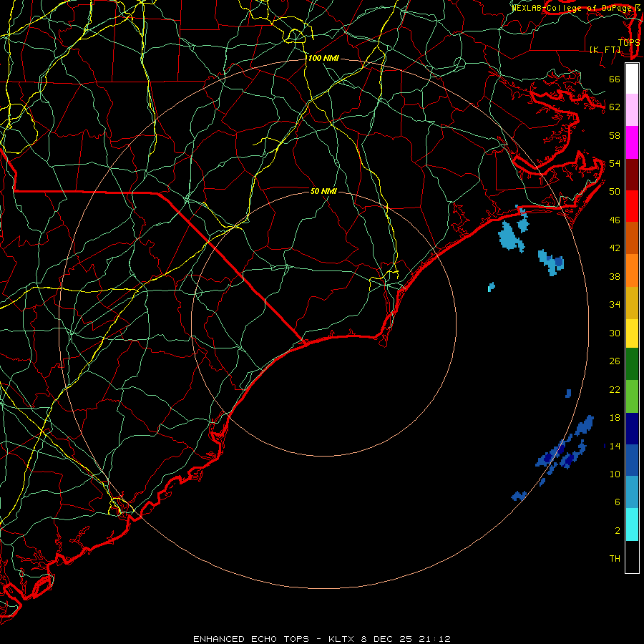Click the gold legend color swatch

tap(632, 303)
